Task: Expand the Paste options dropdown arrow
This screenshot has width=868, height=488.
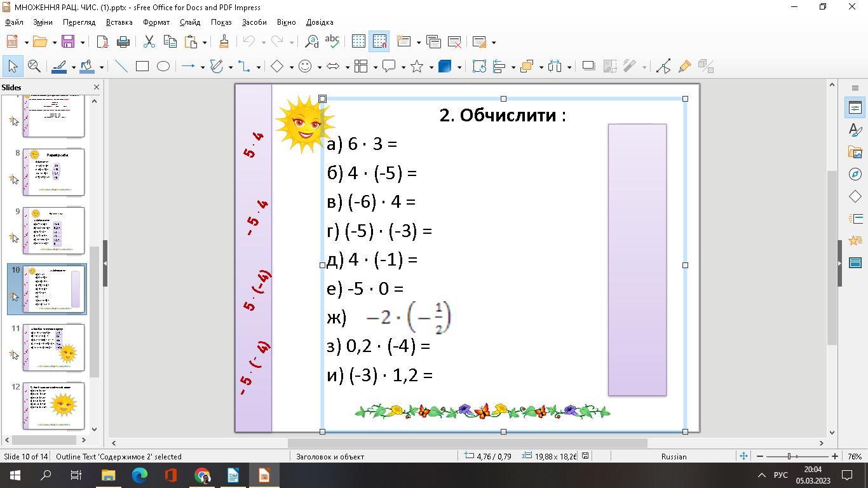Action: pos(205,43)
